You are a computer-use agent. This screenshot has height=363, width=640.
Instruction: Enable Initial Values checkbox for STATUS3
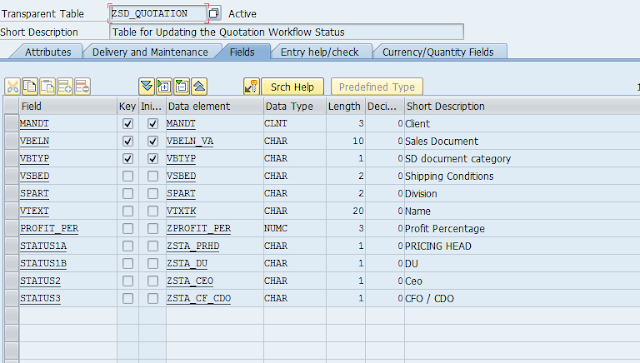153,298
